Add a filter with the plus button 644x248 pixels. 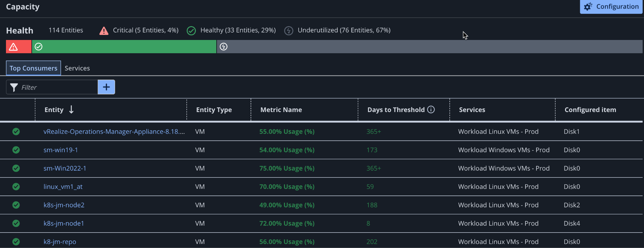coord(106,87)
